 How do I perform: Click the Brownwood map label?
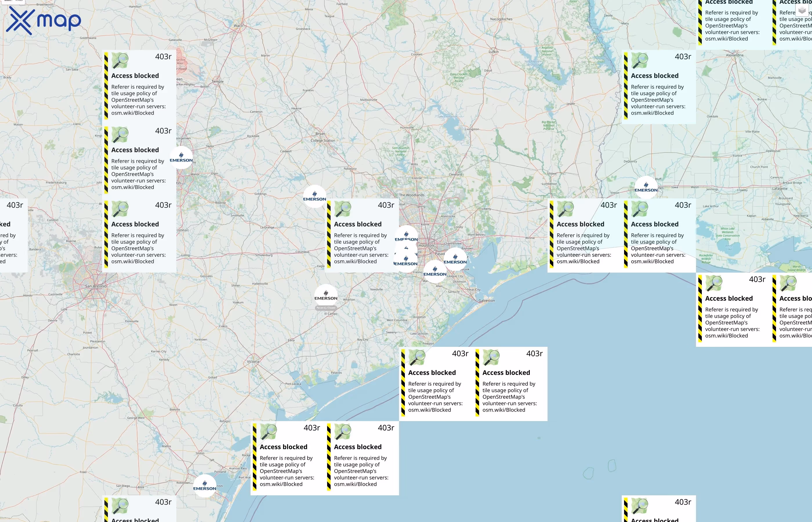[44, 4]
